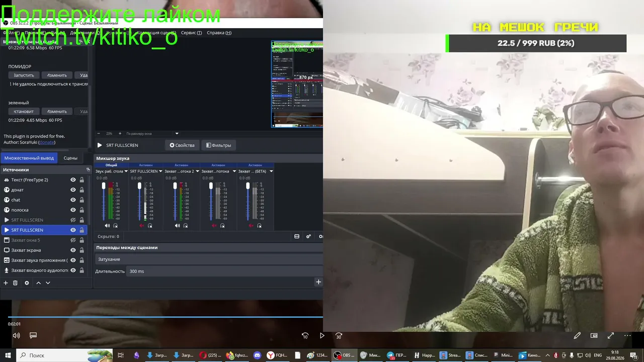This screenshot has width=644, height=362.
Task: Toggle headphone monitoring for Захват...потока channel
Action: point(222,226)
